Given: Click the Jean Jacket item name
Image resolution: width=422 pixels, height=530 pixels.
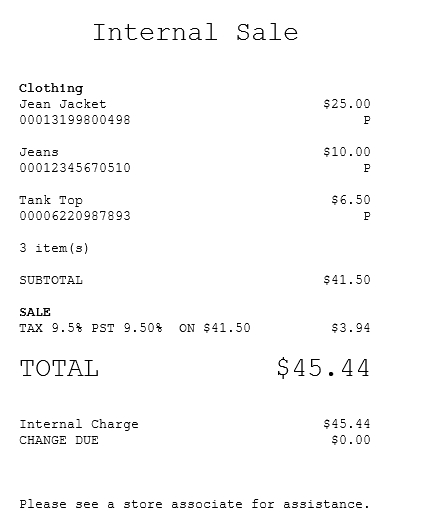Looking at the screenshot, I should point(63,104).
